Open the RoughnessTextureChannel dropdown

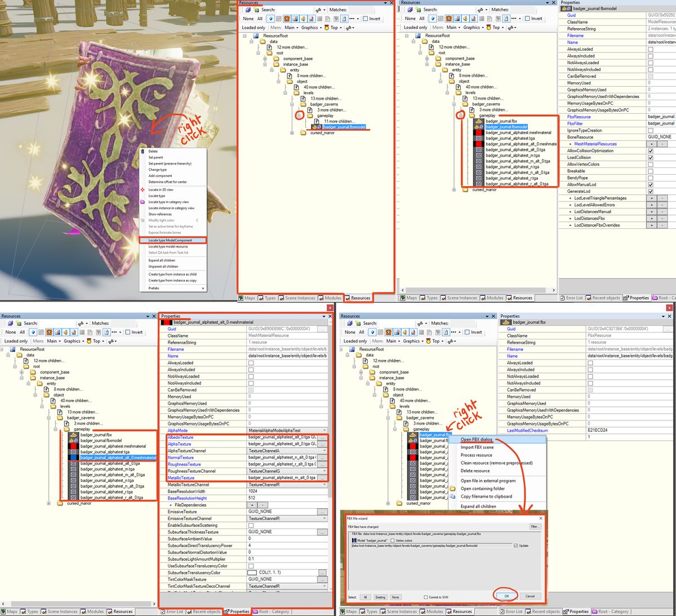pos(324,471)
